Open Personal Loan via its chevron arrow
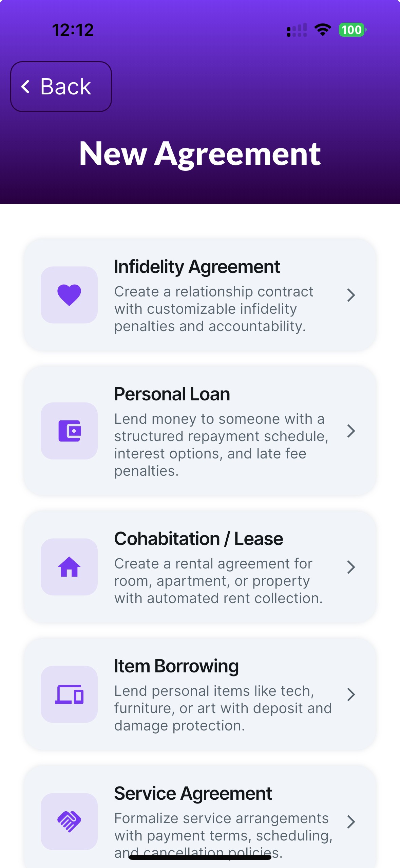The image size is (400, 868). click(x=351, y=431)
